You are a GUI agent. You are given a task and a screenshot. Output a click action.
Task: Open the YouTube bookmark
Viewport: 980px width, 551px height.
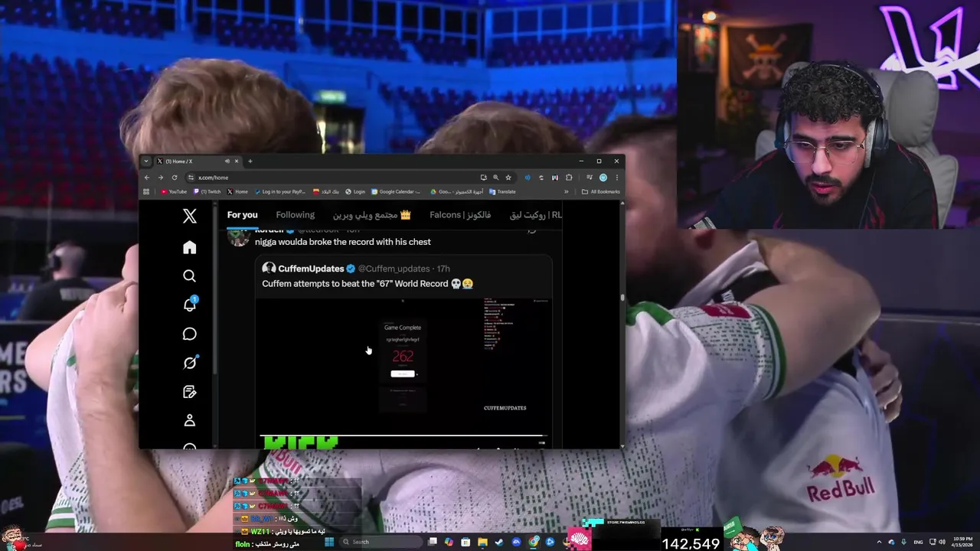click(x=174, y=191)
